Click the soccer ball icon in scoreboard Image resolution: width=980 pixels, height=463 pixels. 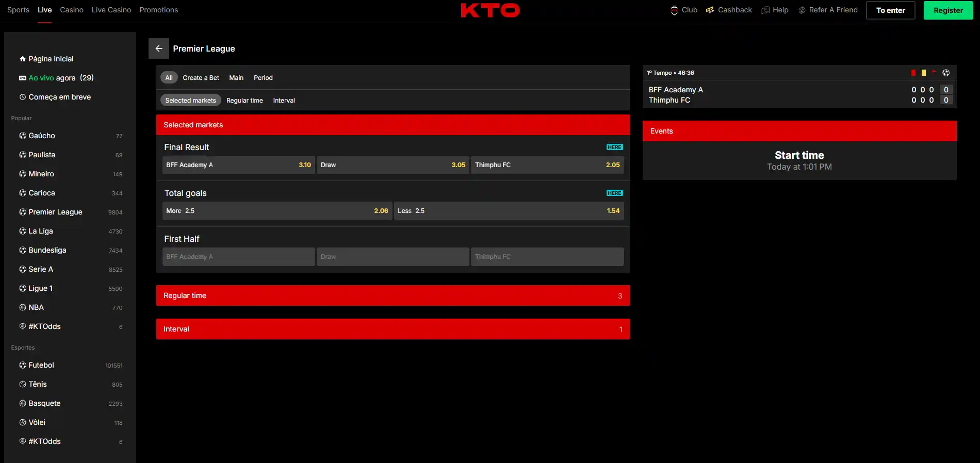pyautogui.click(x=946, y=73)
